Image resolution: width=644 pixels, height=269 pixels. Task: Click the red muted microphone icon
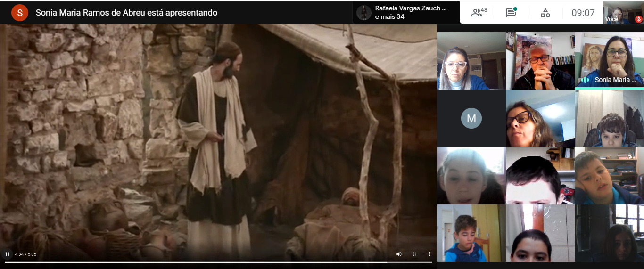(638, 19)
